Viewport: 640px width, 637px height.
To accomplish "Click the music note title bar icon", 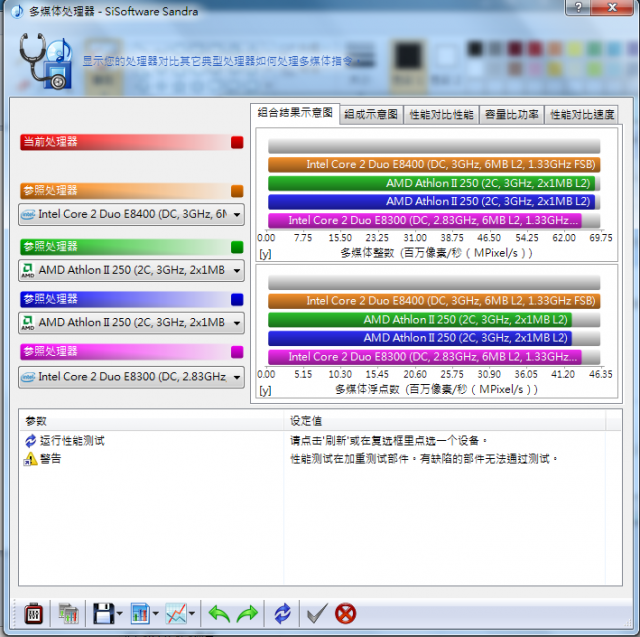I will point(17,11).
